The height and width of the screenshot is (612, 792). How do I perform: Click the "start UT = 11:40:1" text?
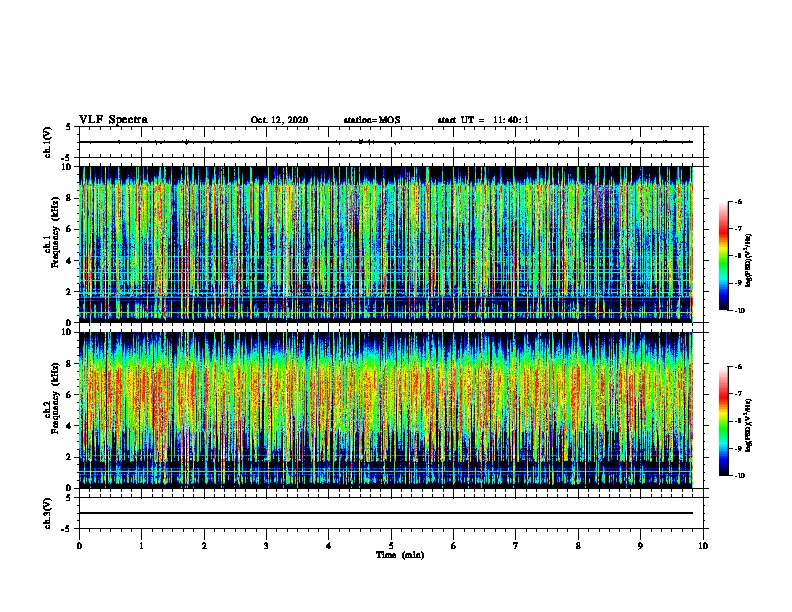[x=483, y=120]
